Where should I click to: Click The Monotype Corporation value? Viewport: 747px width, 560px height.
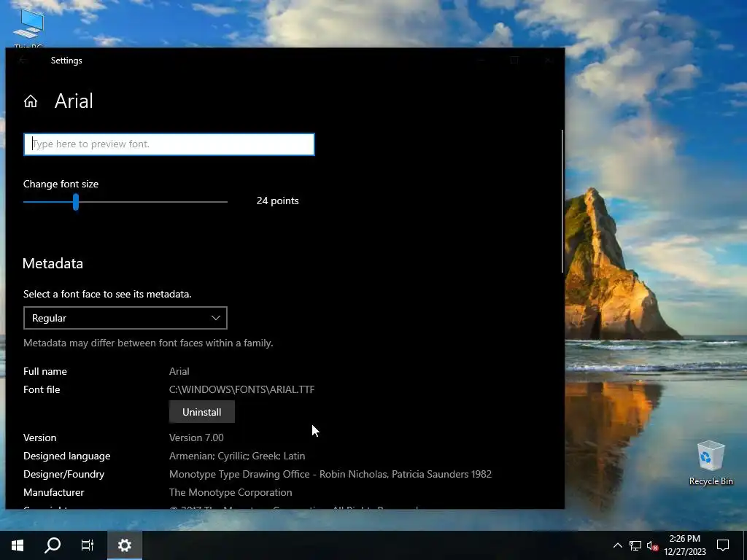pyautogui.click(x=231, y=492)
